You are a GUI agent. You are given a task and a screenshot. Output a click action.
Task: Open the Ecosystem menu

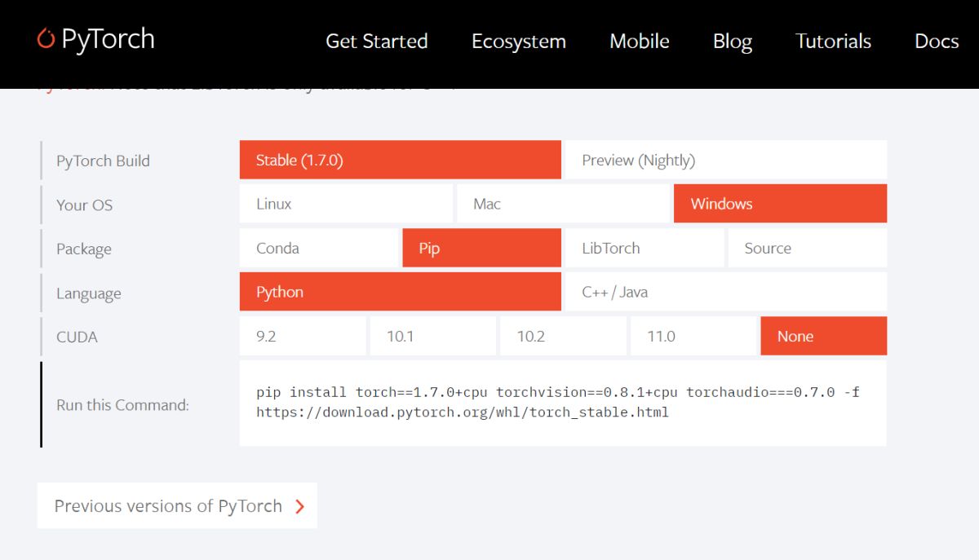[519, 42]
